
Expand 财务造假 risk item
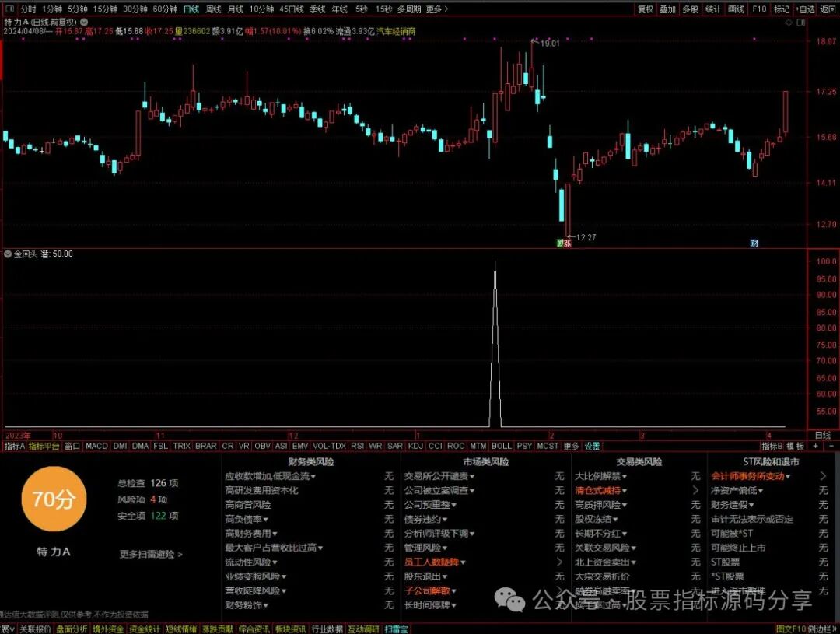point(733,505)
